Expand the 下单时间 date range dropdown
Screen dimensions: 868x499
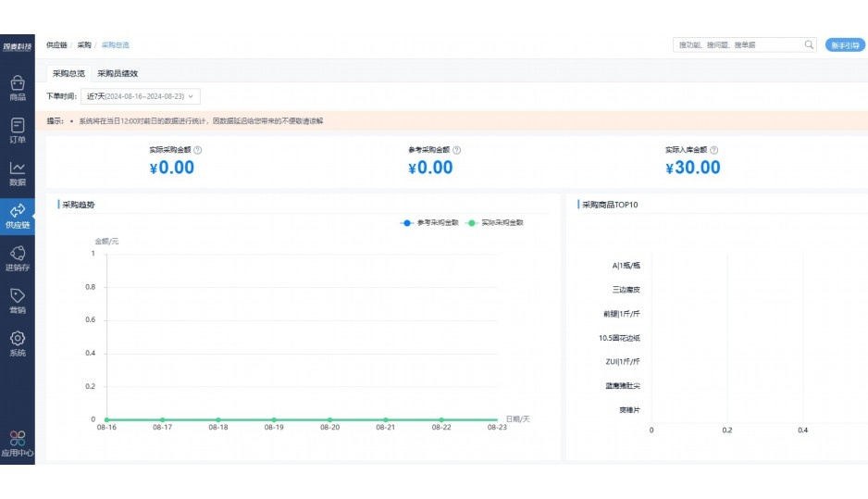tap(141, 96)
